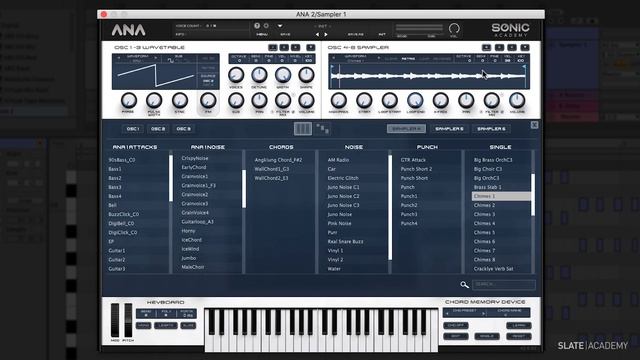
Task: Click the SUB waveform sine icon
Action: 171,61
